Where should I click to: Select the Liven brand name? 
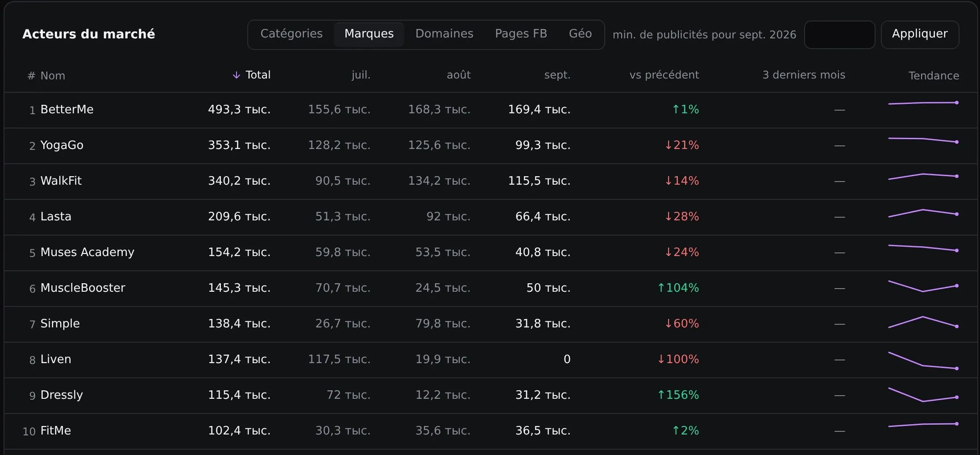point(56,359)
